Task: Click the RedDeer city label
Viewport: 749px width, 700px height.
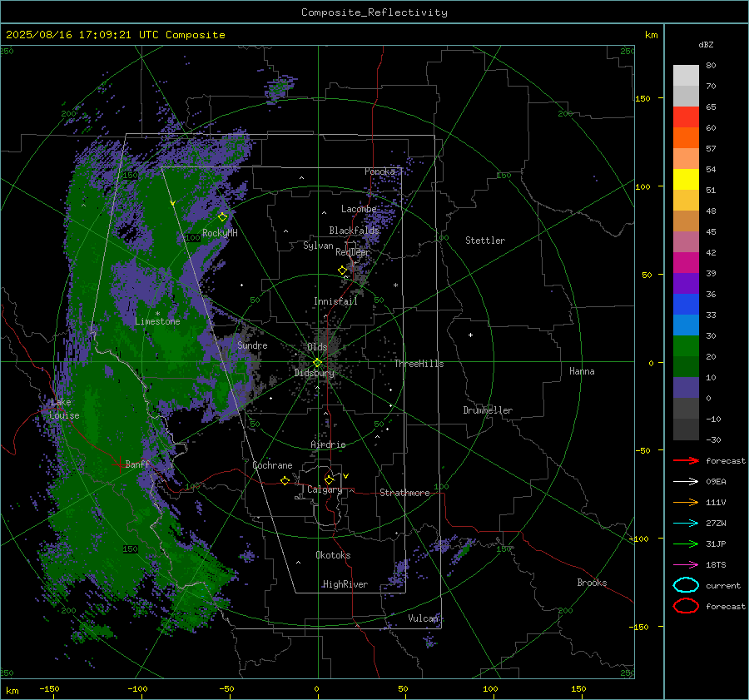Action: coord(353,252)
